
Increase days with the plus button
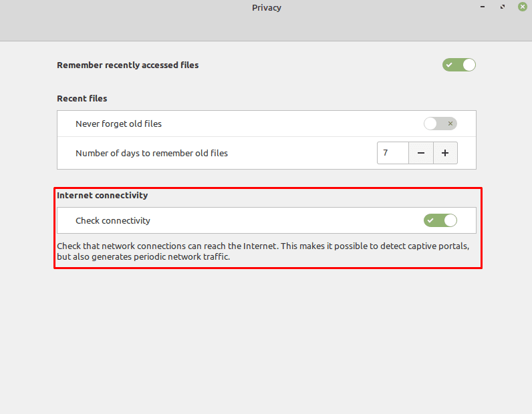(x=445, y=153)
